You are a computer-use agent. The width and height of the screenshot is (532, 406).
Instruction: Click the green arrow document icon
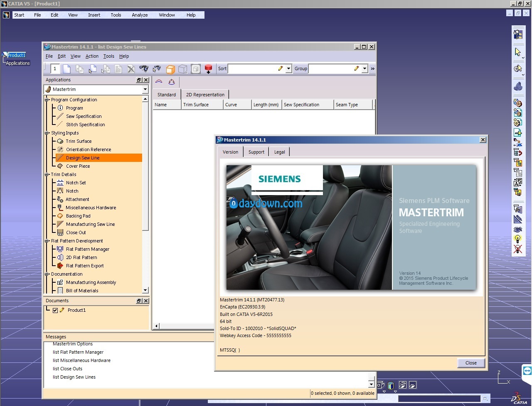[517, 133]
